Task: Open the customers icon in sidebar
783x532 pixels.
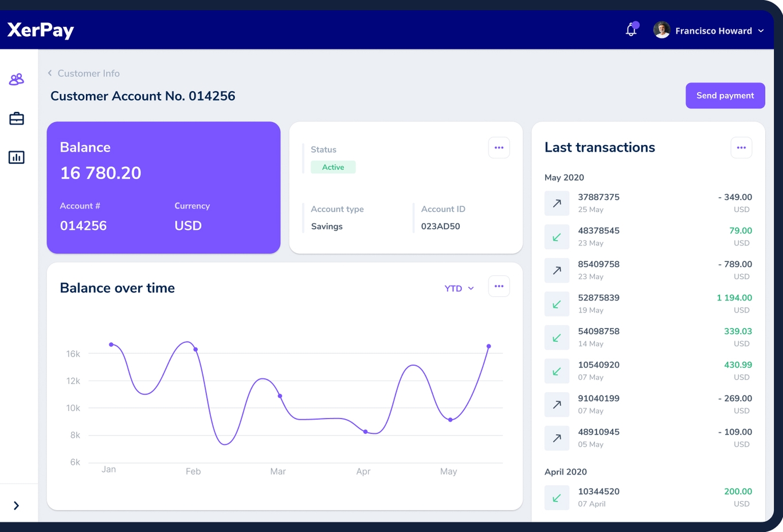Action: tap(17, 79)
